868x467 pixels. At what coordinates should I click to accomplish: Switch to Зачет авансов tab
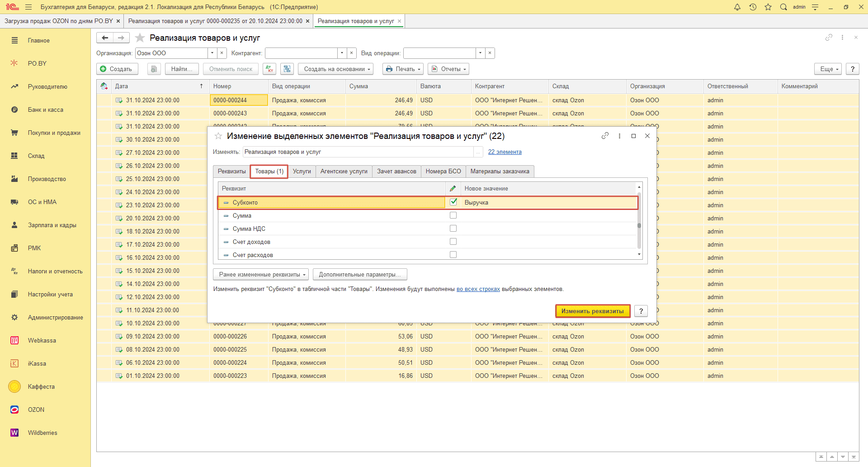click(x=396, y=172)
